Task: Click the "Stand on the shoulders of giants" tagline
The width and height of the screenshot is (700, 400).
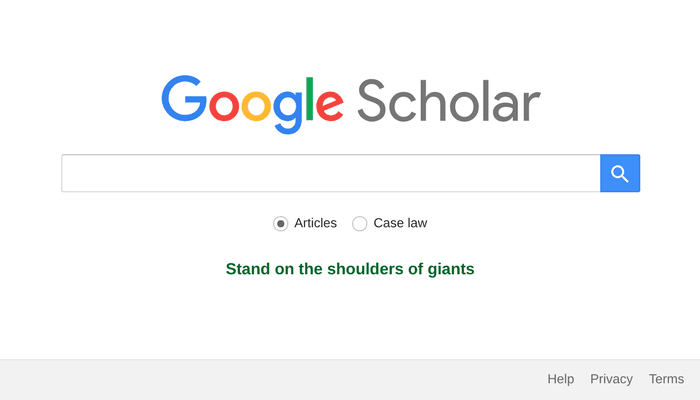Action: coord(350,269)
